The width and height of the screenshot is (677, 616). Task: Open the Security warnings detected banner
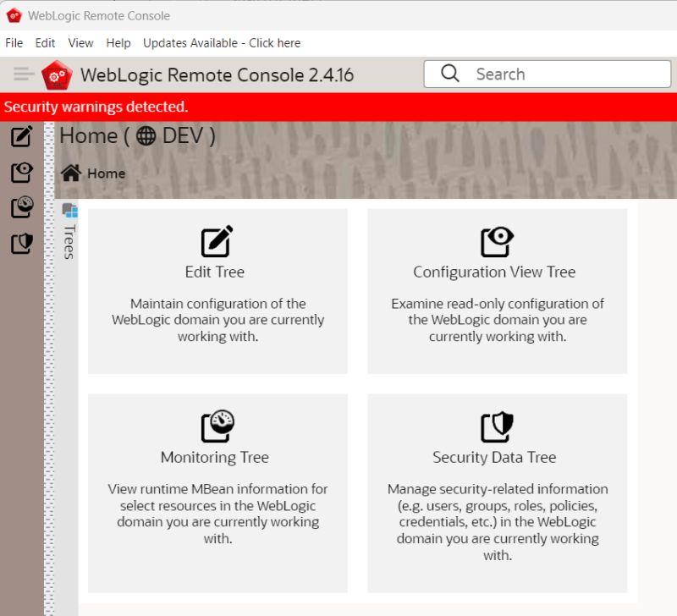[x=338, y=107]
